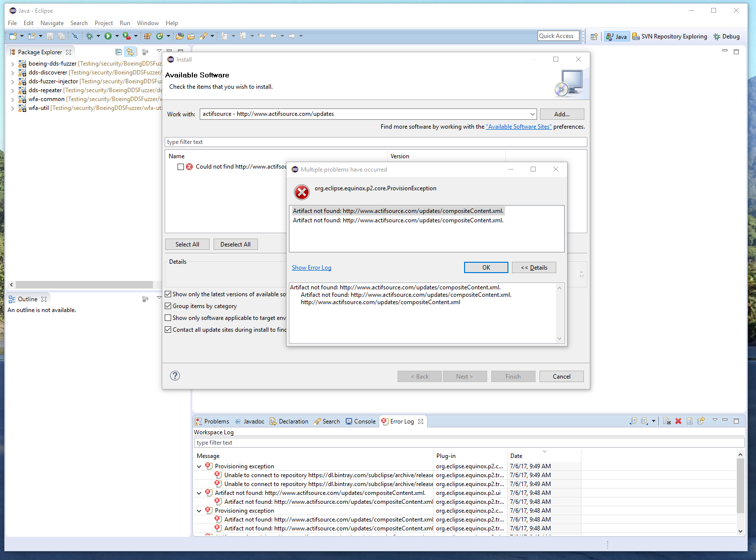
Task: Click OK in the error dialog
Action: (486, 267)
